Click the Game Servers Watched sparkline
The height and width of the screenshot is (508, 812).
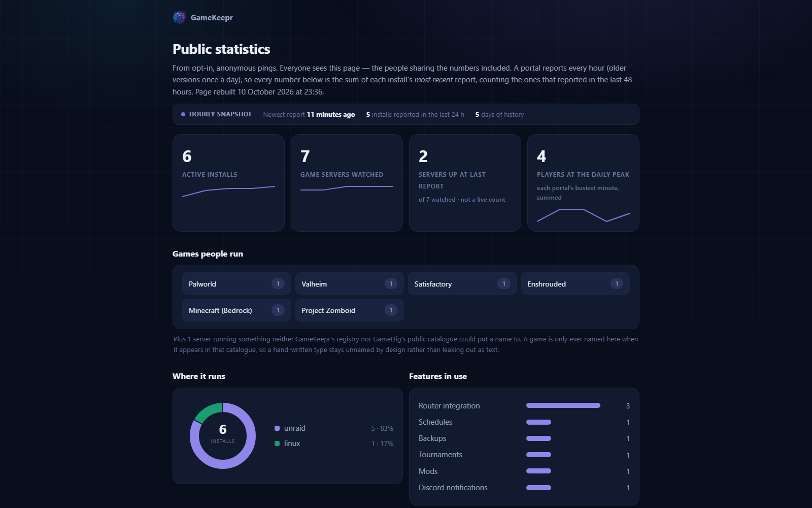pyautogui.click(x=347, y=188)
